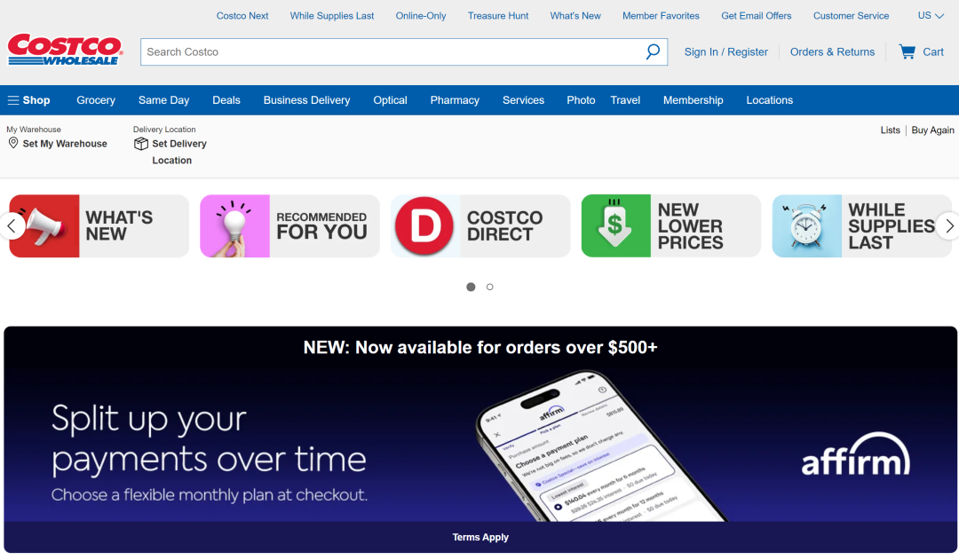
Task: Click the Costco Wholesale logo
Action: click(65, 50)
